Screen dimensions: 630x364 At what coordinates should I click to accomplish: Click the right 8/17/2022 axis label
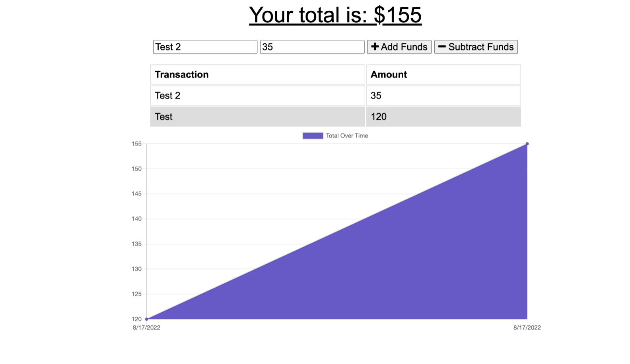[x=527, y=327]
